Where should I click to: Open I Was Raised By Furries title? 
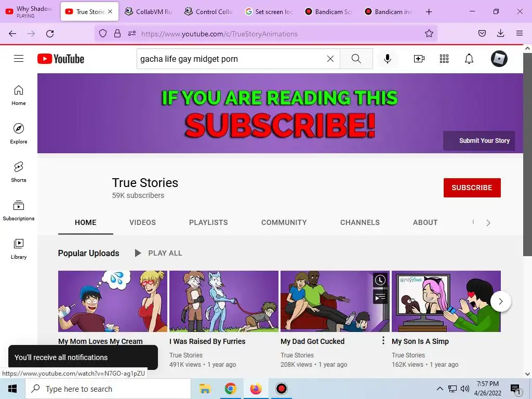(207, 341)
